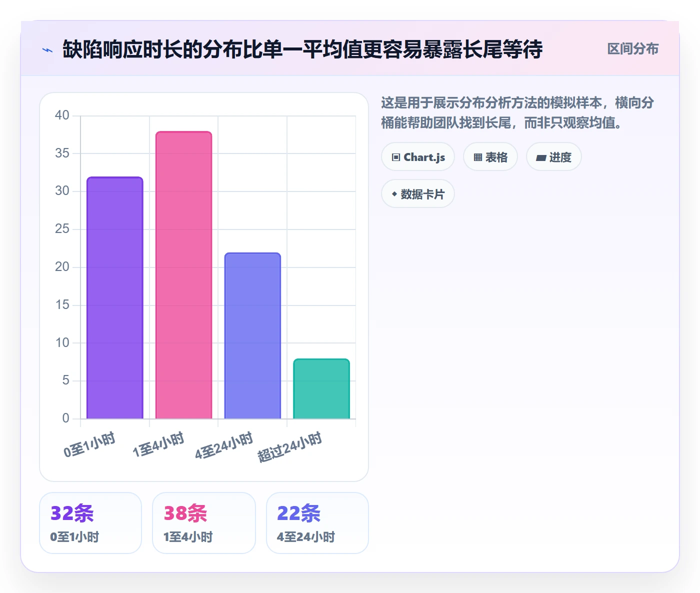Click the x-axis label 4至24小时 under the chart
This screenshot has width=700, height=593.
pyautogui.click(x=224, y=446)
